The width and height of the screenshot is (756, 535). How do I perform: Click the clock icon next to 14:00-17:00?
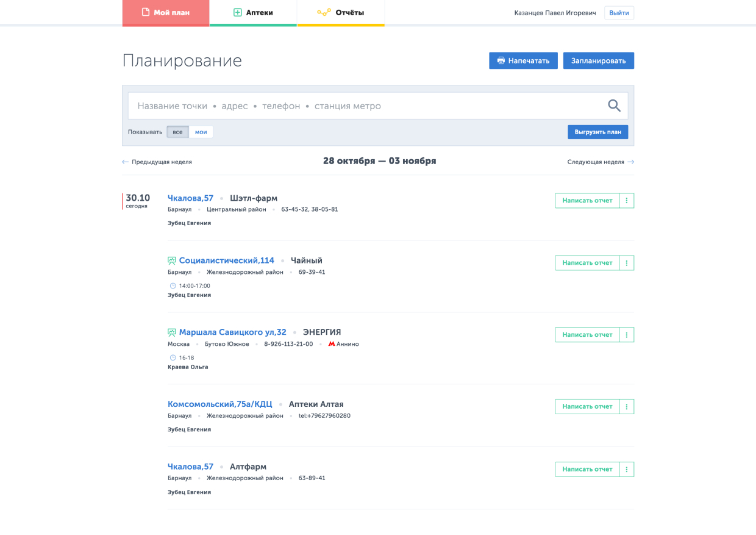[x=173, y=286]
